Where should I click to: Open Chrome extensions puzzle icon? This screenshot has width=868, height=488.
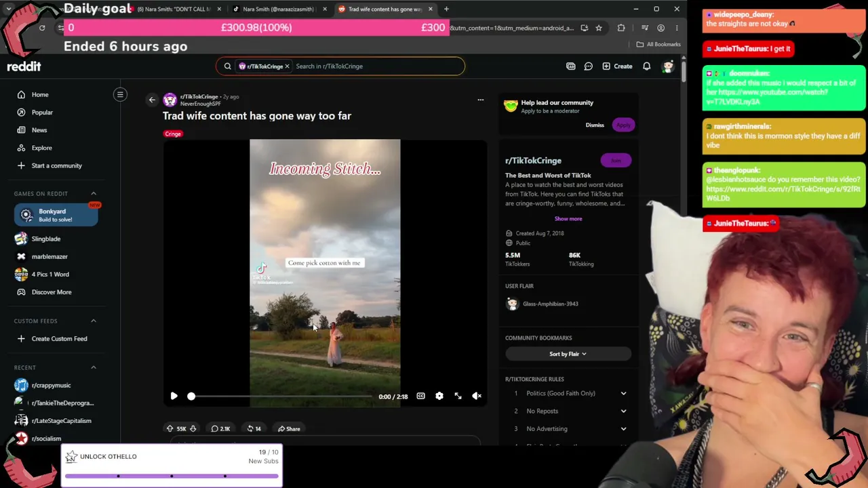pyautogui.click(x=621, y=28)
